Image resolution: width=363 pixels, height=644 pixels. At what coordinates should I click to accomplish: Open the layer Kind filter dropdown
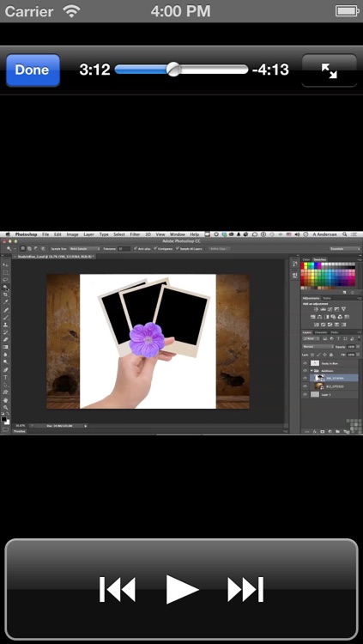311,339
